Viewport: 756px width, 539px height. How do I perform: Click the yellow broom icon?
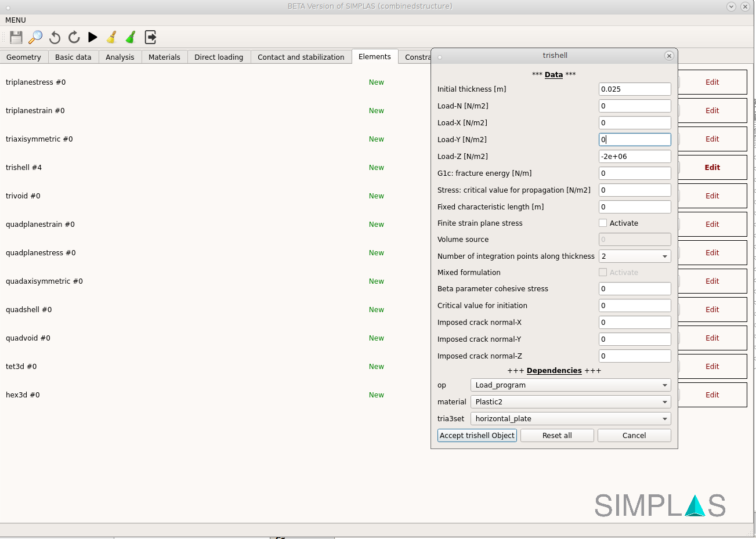111,37
